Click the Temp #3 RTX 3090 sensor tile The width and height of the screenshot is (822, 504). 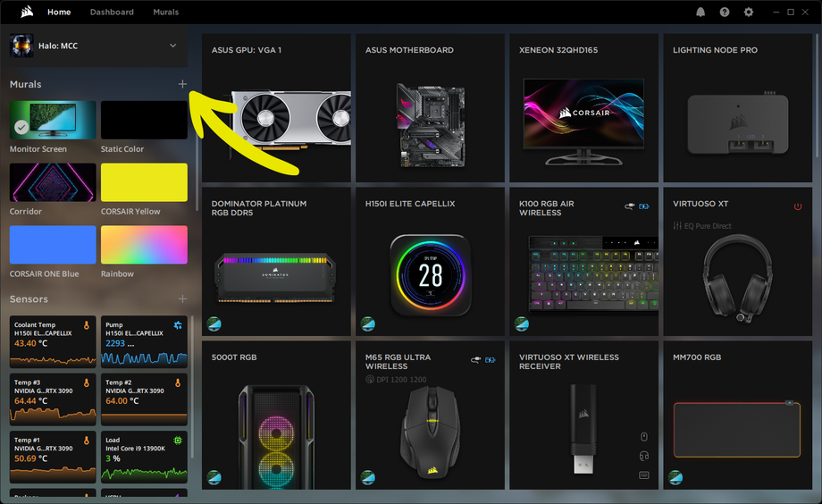click(x=53, y=399)
